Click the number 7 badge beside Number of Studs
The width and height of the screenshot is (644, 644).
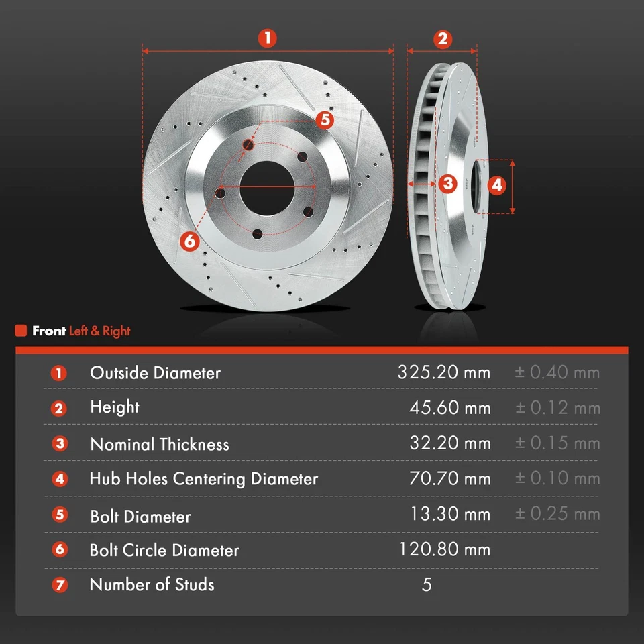(60, 585)
